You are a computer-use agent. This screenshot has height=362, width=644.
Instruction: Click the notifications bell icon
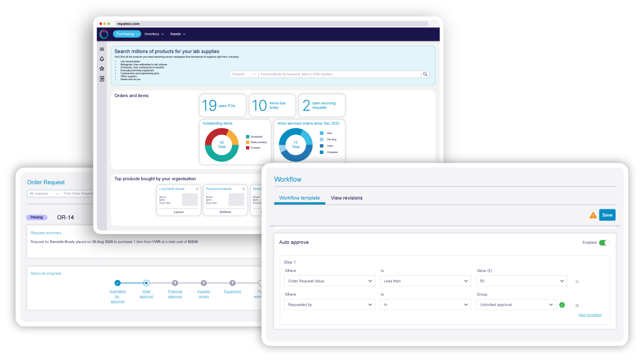[x=102, y=59]
